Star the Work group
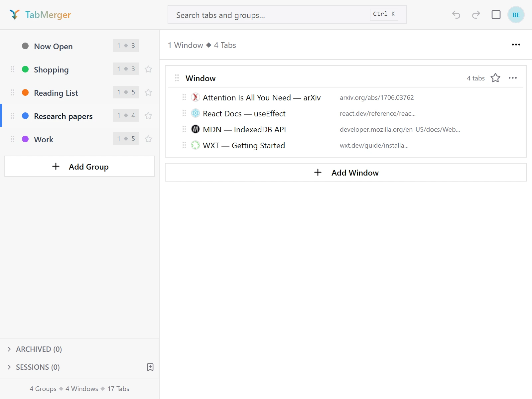This screenshot has height=399, width=532. coord(148,139)
